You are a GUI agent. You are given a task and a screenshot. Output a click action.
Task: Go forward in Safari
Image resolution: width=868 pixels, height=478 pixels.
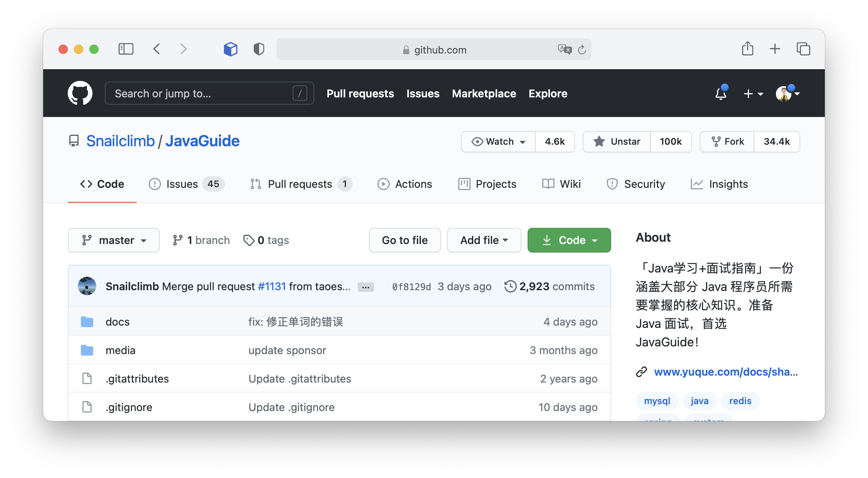184,49
